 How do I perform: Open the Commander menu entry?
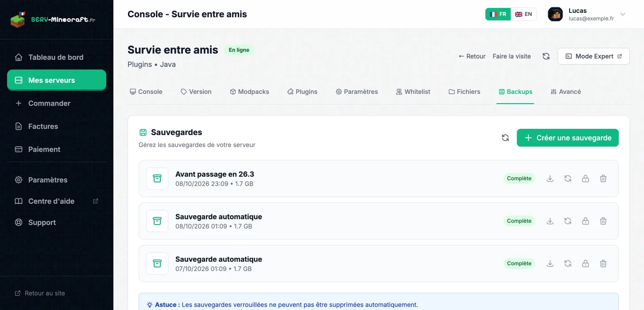57,103
